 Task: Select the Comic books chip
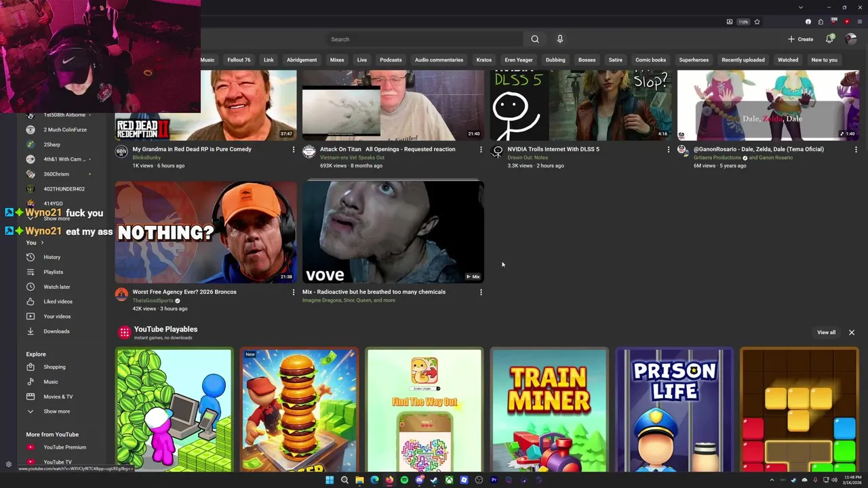(x=651, y=60)
